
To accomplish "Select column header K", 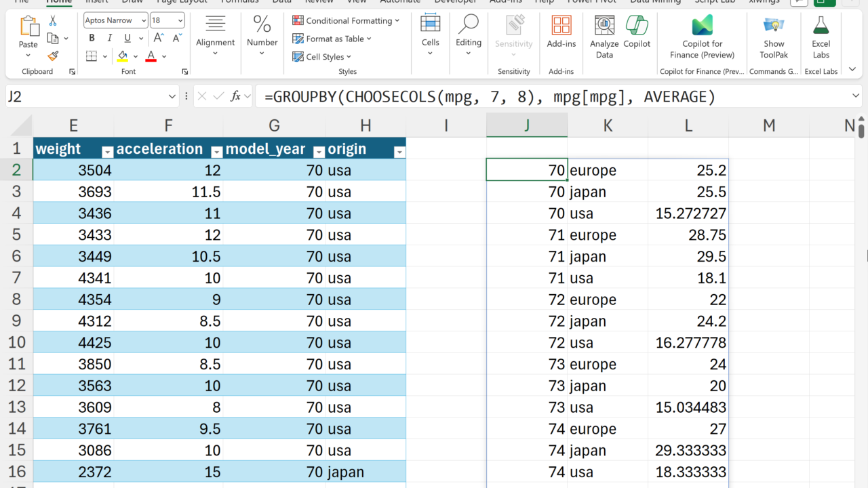I will pos(608,125).
